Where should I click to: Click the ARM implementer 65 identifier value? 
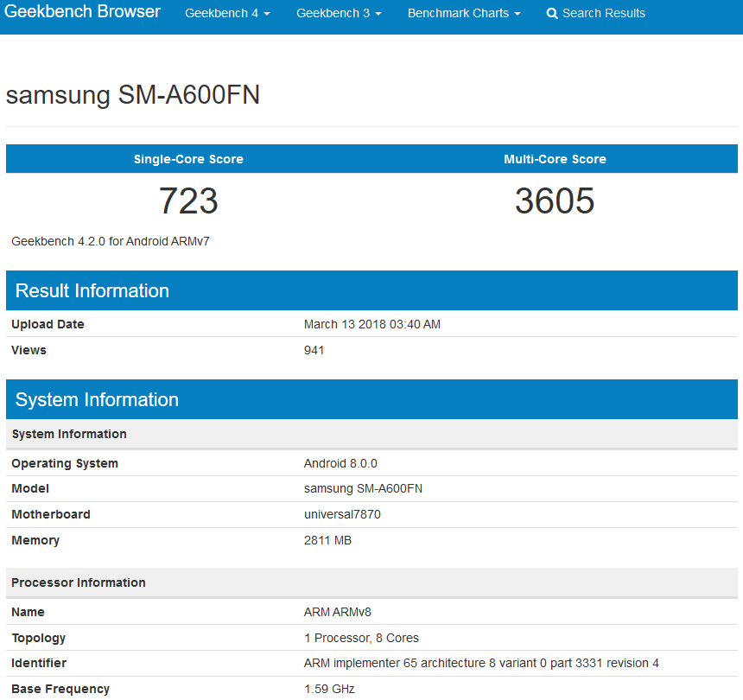481,663
